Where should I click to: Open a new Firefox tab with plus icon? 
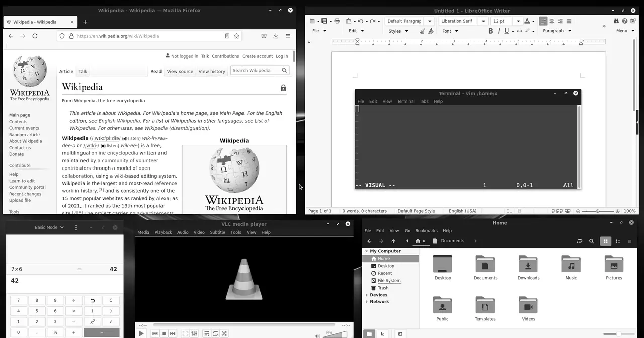[x=85, y=22]
